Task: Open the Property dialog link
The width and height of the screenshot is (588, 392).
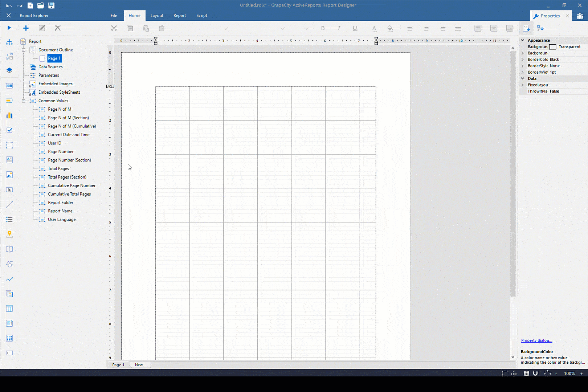Action: pos(536,340)
